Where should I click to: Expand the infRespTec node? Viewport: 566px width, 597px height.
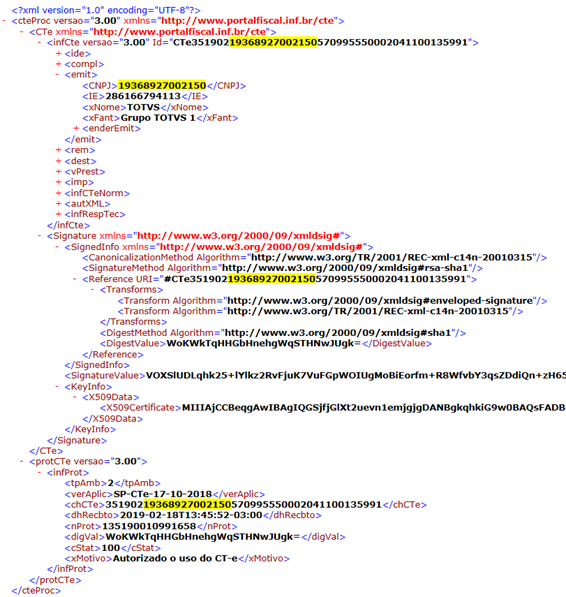58,214
